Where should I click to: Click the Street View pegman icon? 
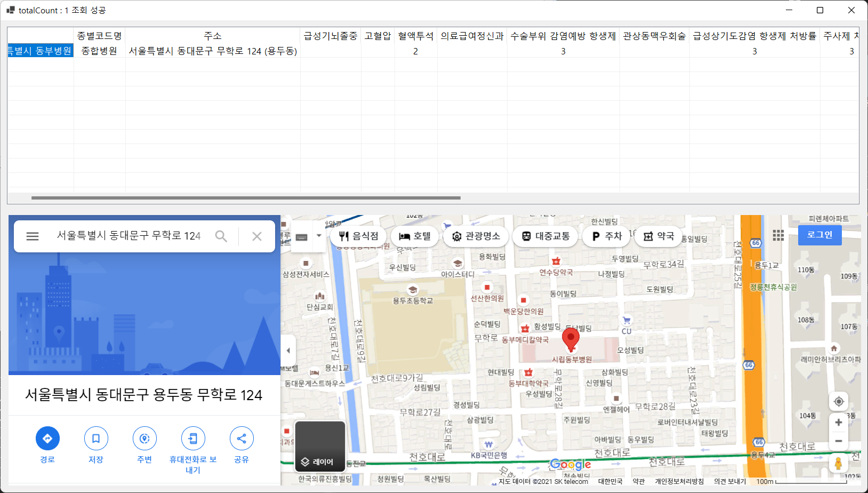pyautogui.click(x=839, y=463)
